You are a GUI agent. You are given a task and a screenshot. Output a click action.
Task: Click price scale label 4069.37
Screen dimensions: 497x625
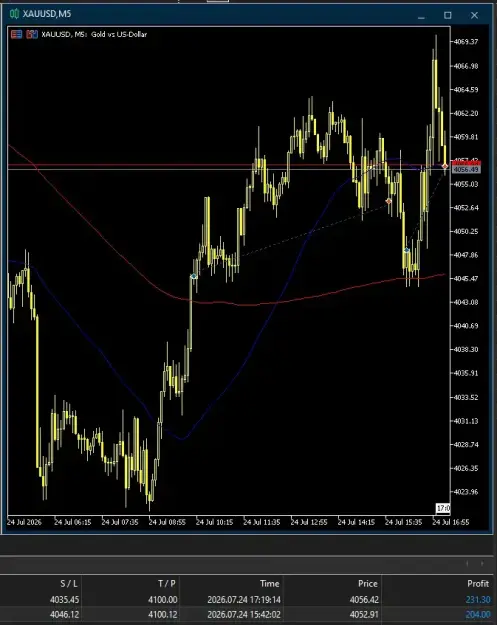point(466,41)
